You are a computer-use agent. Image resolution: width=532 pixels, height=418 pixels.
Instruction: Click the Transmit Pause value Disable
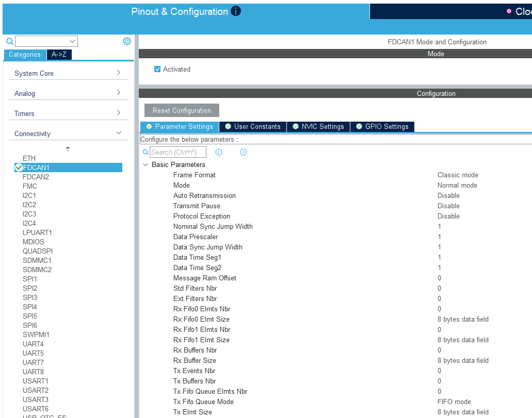pyautogui.click(x=448, y=206)
